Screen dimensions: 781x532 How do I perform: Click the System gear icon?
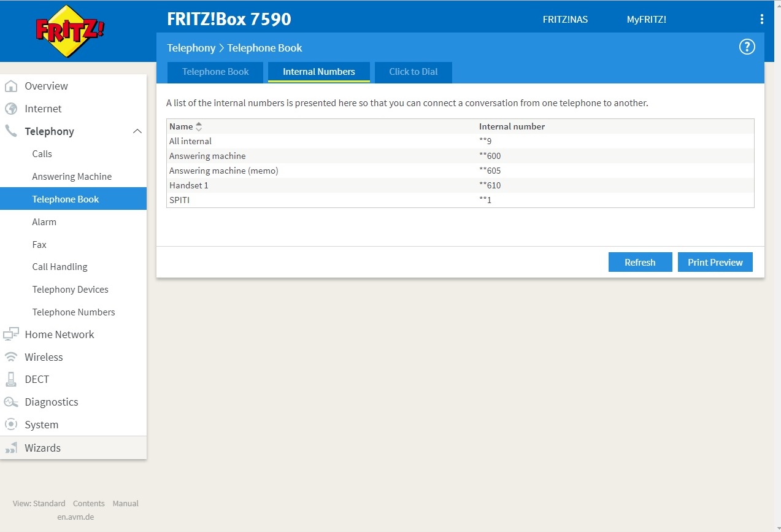click(x=11, y=425)
